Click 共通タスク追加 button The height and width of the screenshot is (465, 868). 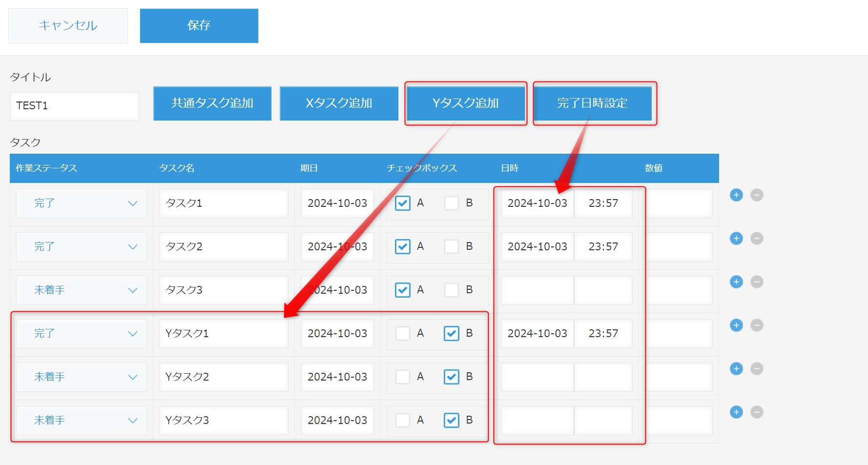click(x=212, y=103)
